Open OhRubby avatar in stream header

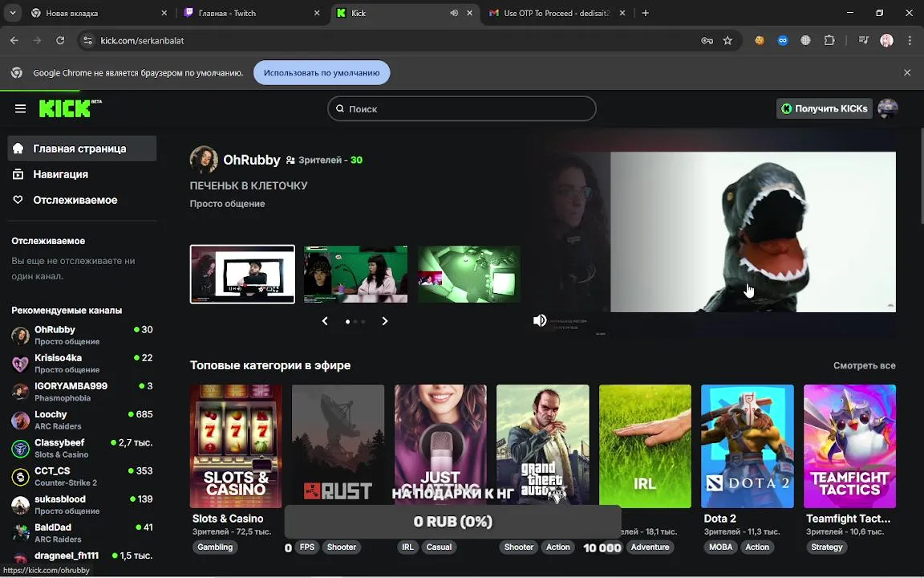coord(204,160)
